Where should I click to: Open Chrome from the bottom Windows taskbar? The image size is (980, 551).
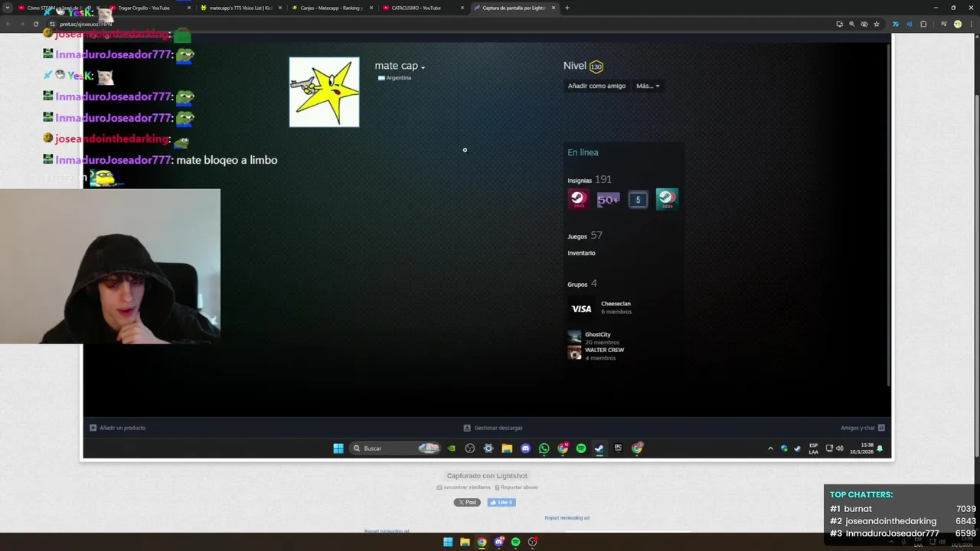coord(482,542)
